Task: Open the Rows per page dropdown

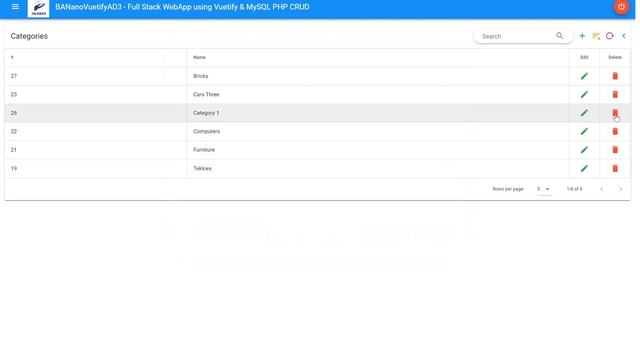Action: (543, 189)
